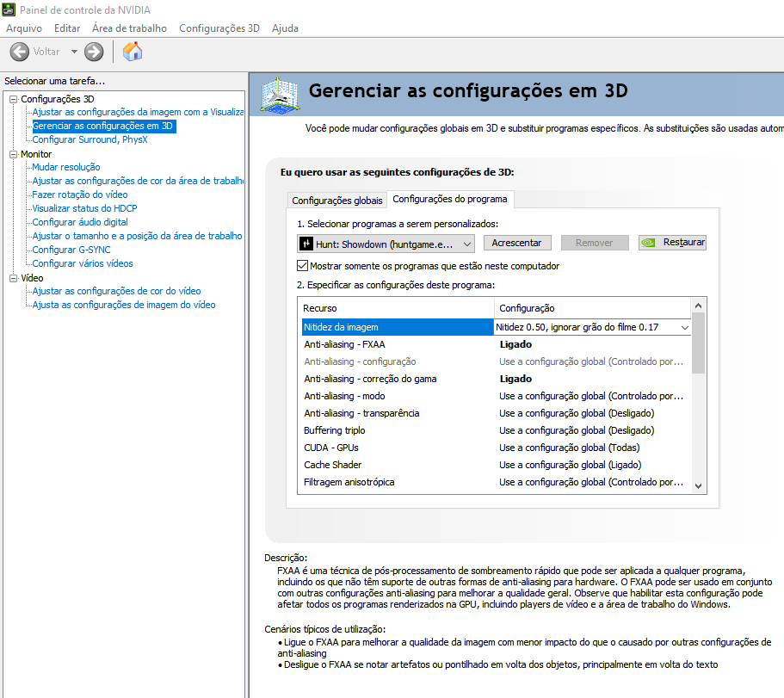Image resolution: width=784 pixels, height=698 pixels.
Task: Open the Nitidez da imagem value dropdown
Action: tap(684, 328)
